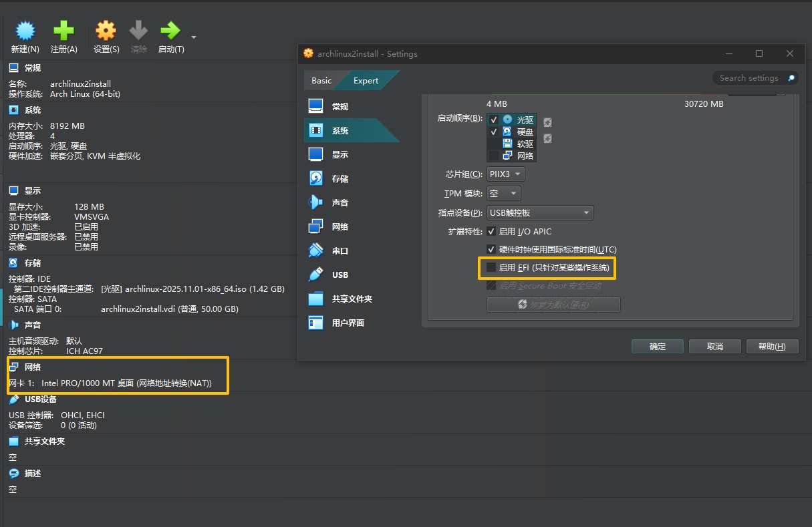
Task: Start the VM with the 启动 arrow
Action: 170,31
